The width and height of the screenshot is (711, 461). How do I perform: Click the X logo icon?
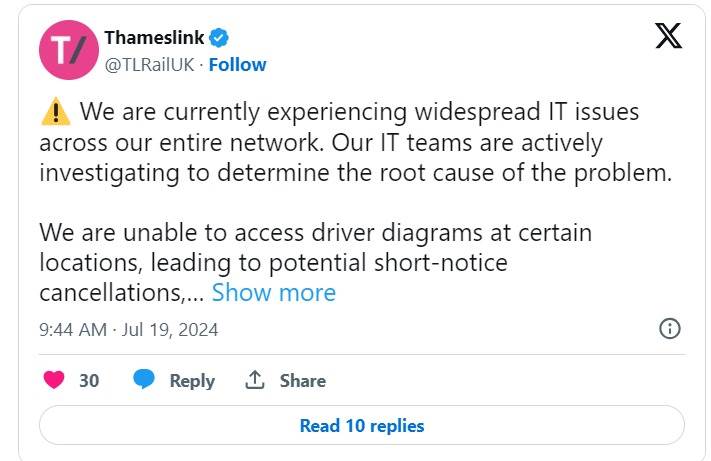[x=668, y=37]
